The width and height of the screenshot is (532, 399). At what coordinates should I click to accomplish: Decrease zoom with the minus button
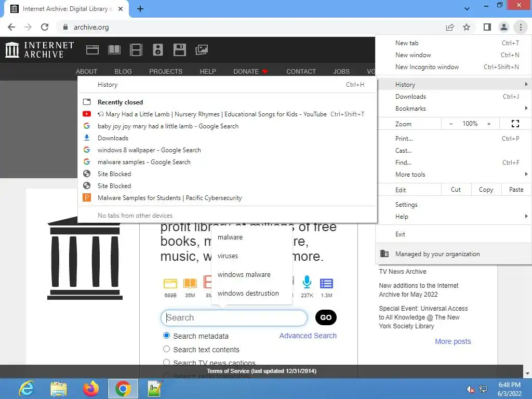(451, 124)
